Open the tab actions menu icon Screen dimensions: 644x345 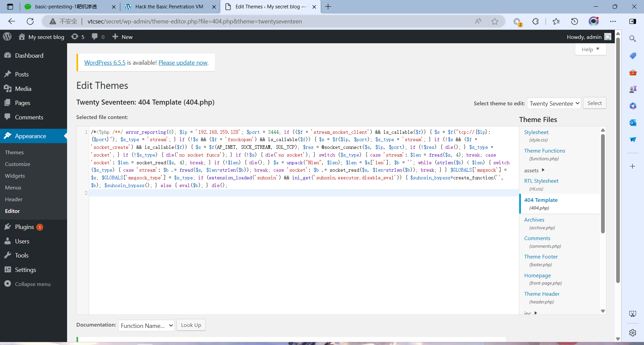coord(10,7)
